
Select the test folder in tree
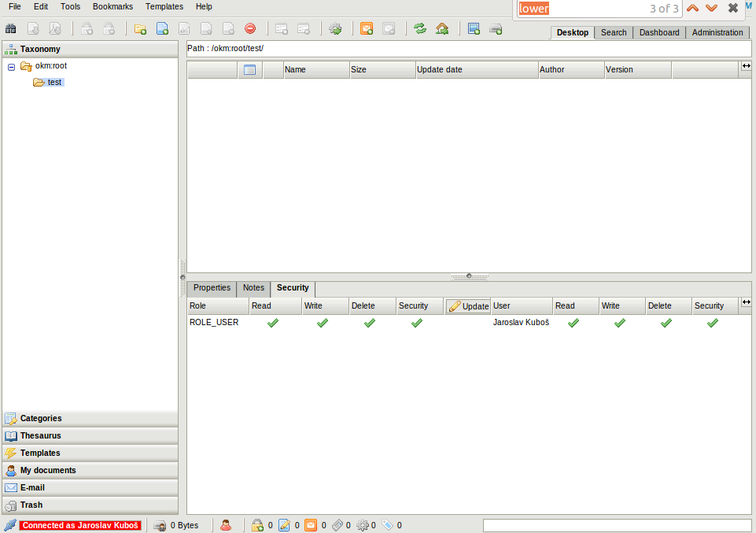(54, 82)
